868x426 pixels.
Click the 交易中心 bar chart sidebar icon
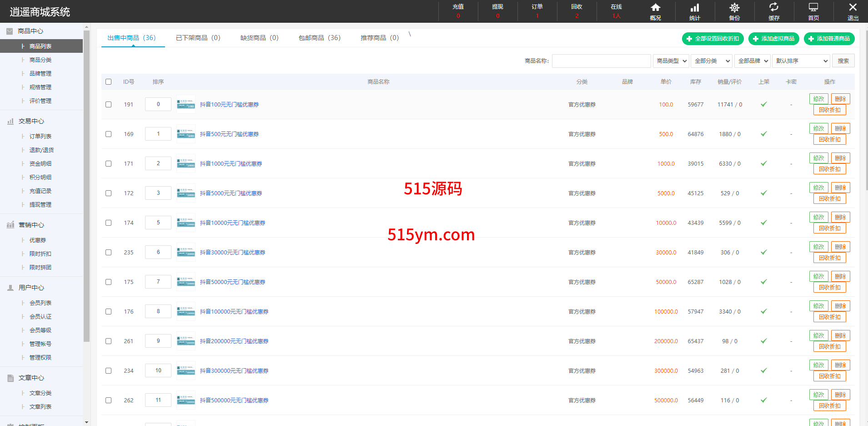click(10, 122)
